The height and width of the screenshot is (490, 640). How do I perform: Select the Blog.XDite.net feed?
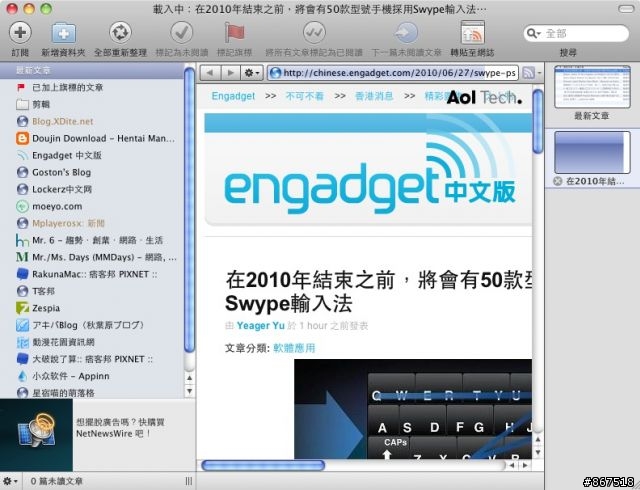[92, 121]
